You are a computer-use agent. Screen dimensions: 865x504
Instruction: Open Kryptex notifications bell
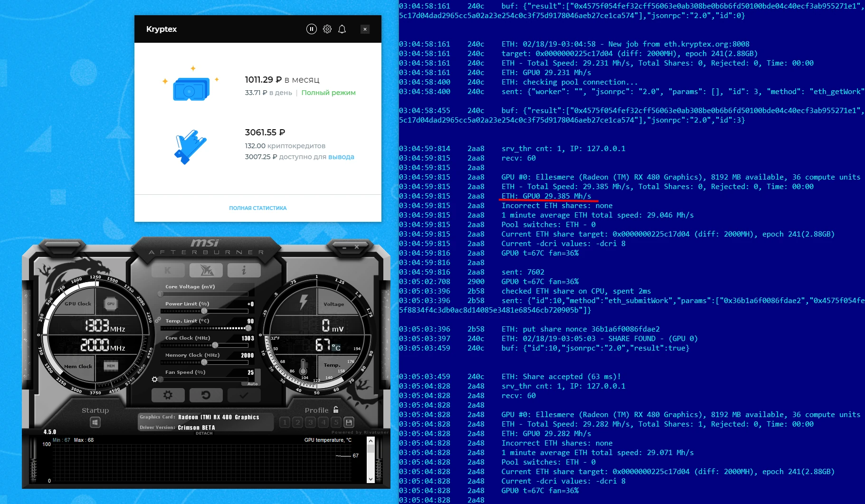click(342, 29)
